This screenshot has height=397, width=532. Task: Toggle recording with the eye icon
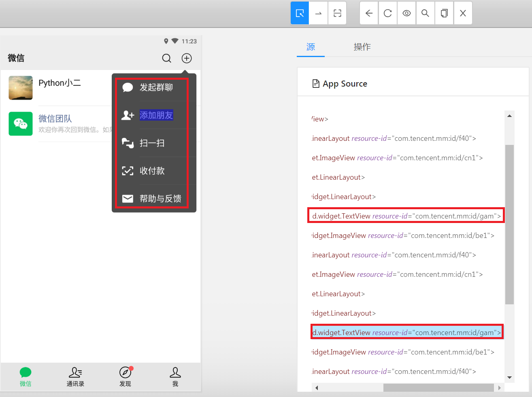[406, 13]
